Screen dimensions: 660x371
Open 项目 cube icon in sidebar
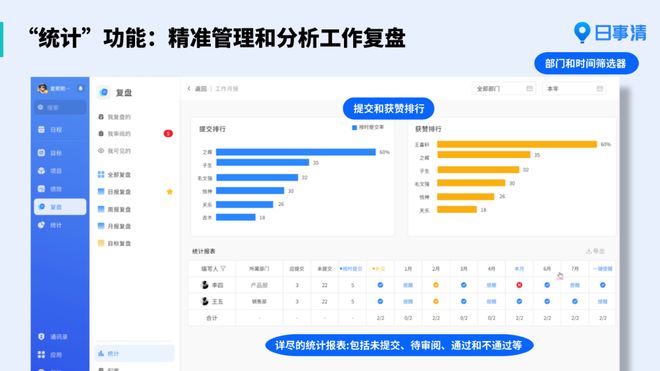[x=41, y=171]
